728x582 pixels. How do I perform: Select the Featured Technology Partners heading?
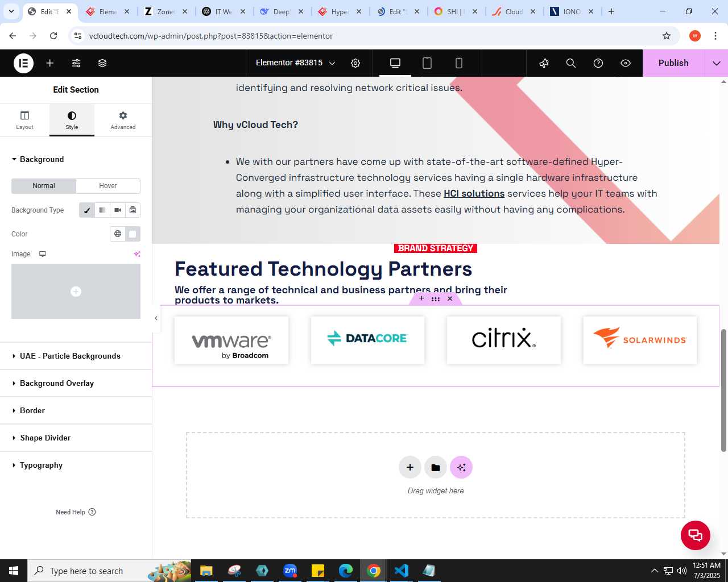tap(323, 269)
